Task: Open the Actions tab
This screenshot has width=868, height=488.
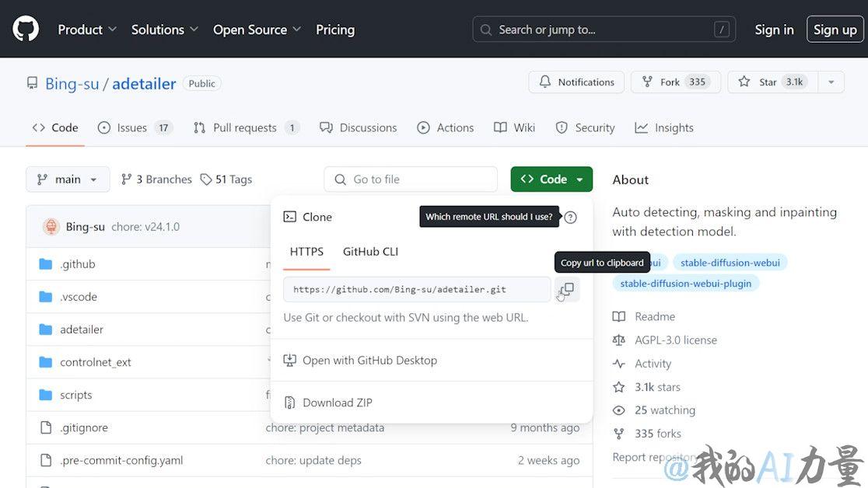Action: (x=445, y=127)
